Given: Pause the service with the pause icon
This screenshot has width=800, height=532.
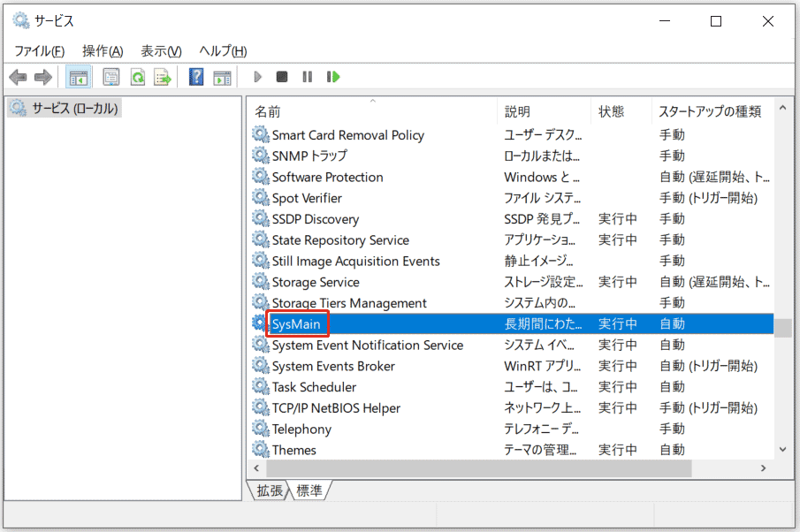Looking at the screenshot, I should pos(307,77).
